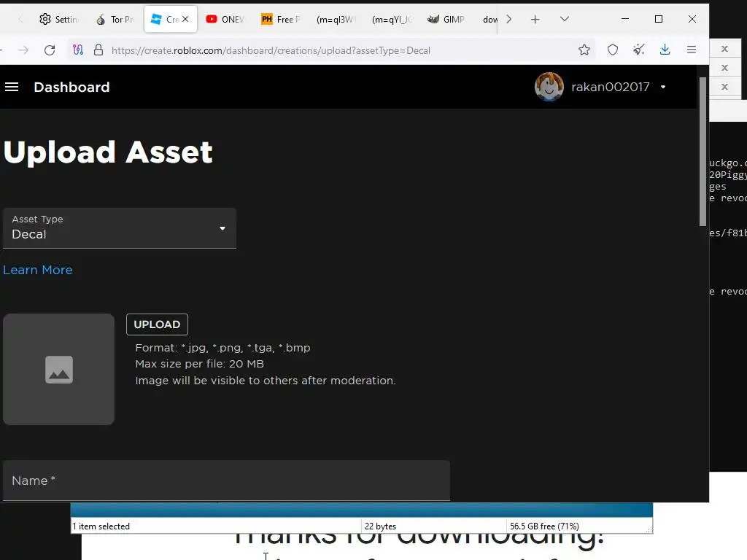The width and height of the screenshot is (747, 560).
Task: Click the page vertical scrollbar thumb
Action: pos(703,152)
